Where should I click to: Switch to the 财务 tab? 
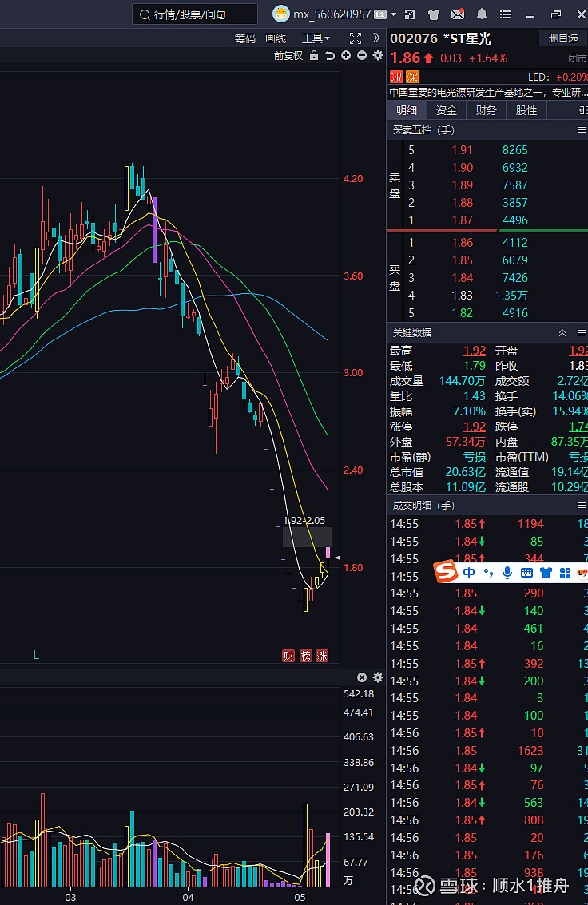[x=486, y=111]
